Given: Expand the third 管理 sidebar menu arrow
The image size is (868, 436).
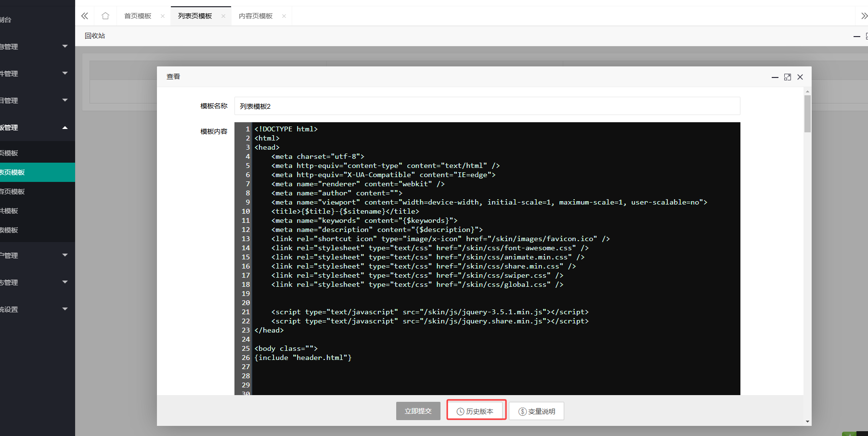Looking at the screenshot, I should pyautogui.click(x=65, y=100).
